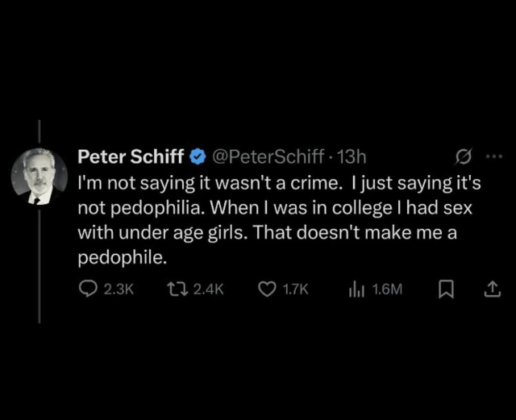Click the blue verified checkmark badge

[196, 156]
